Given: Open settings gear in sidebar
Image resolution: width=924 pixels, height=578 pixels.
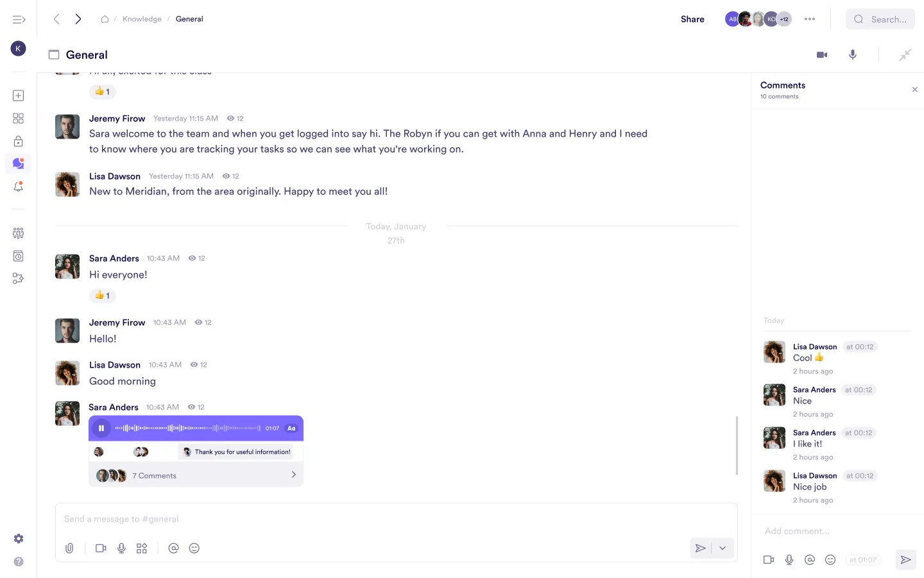Looking at the screenshot, I should (x=19, y=539).
